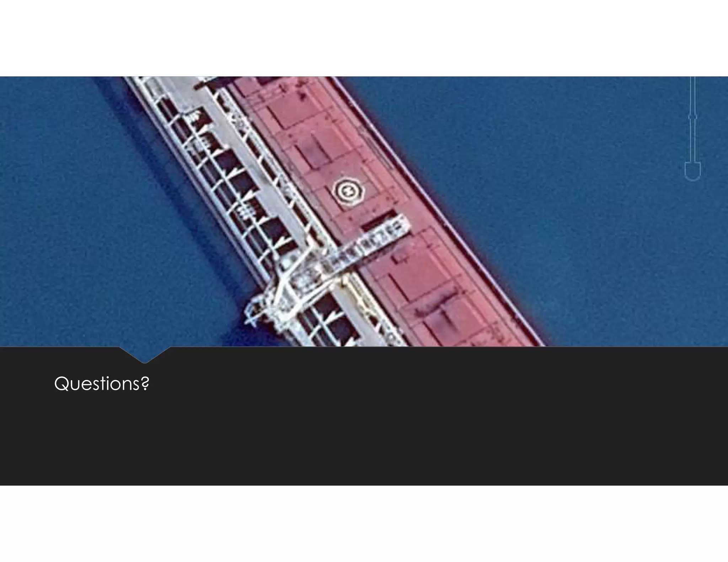This screenshot has width=728, height=562.
Task: Click the blue water right of the ship
Action: [x=604, y=213]
